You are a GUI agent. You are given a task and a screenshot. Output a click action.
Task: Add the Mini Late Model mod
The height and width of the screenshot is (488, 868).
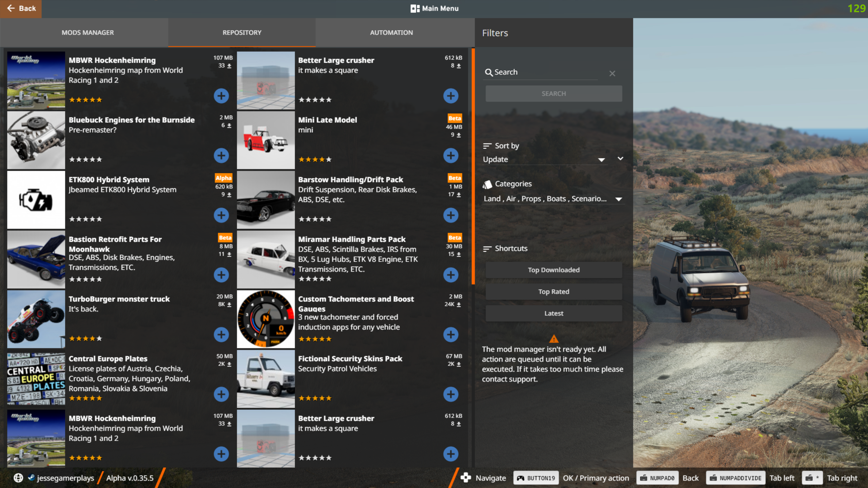450,155
